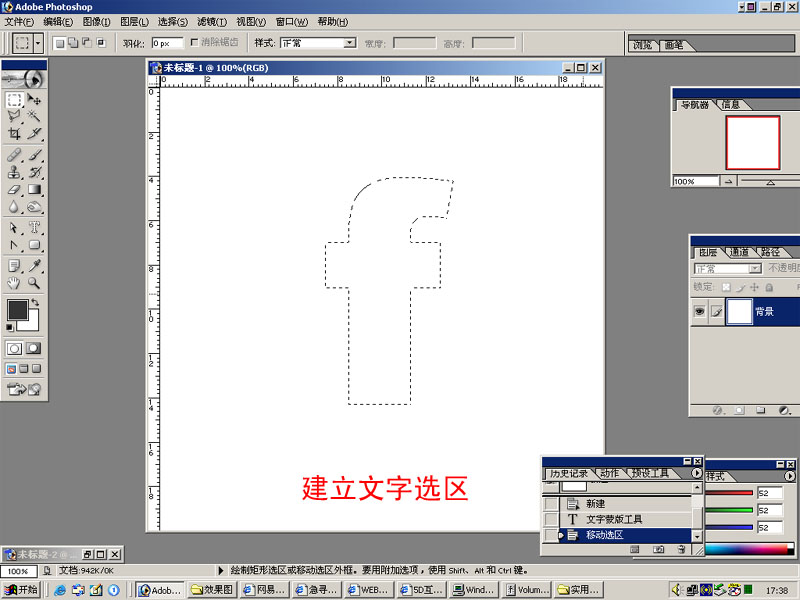
Task: Switch to the 动作 tab
Action: (x=610, y=473)
